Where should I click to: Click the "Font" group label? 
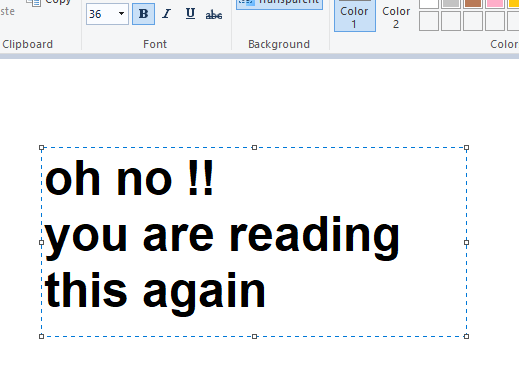155,44
